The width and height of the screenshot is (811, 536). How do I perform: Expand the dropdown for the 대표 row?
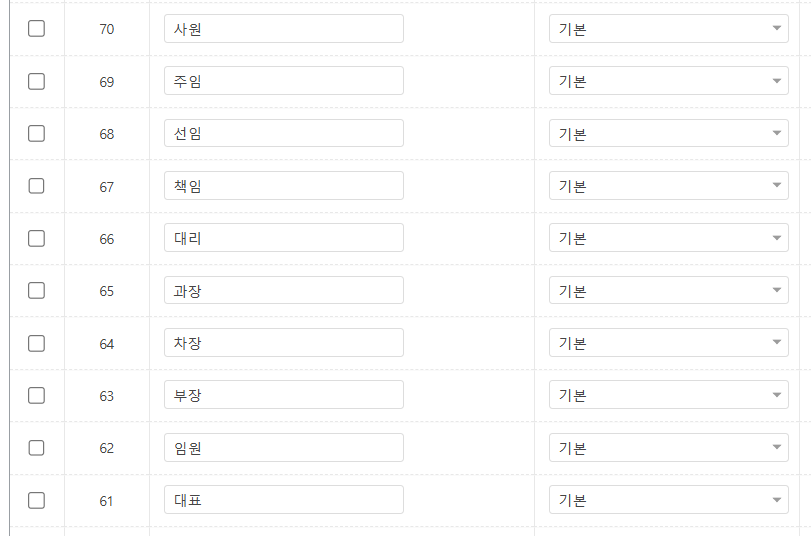(668, 500)
